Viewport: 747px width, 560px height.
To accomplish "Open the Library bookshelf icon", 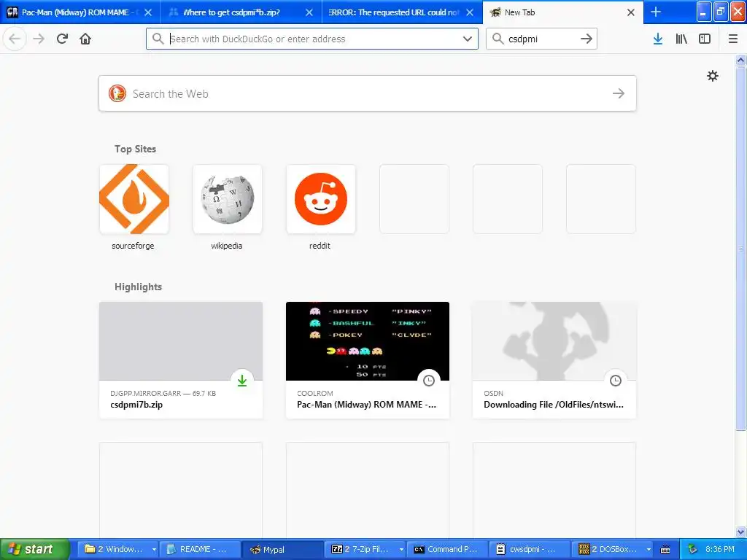I will point(681,39).
